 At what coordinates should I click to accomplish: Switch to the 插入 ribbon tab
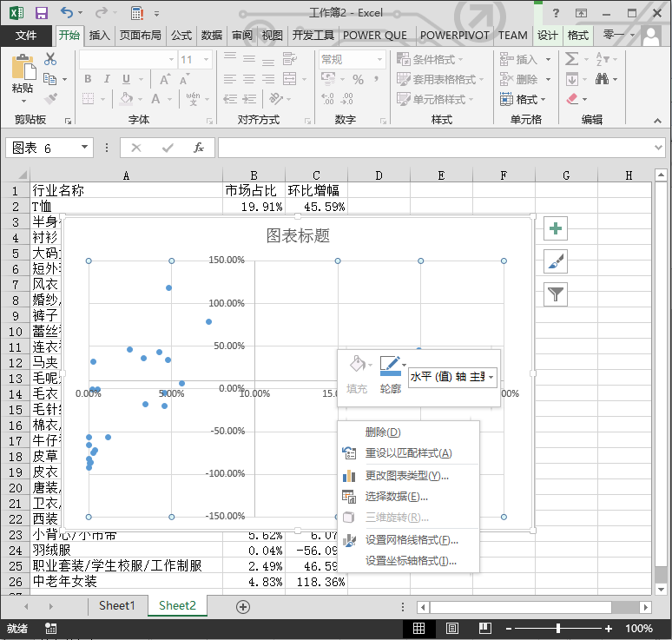[x=100, y=36]
